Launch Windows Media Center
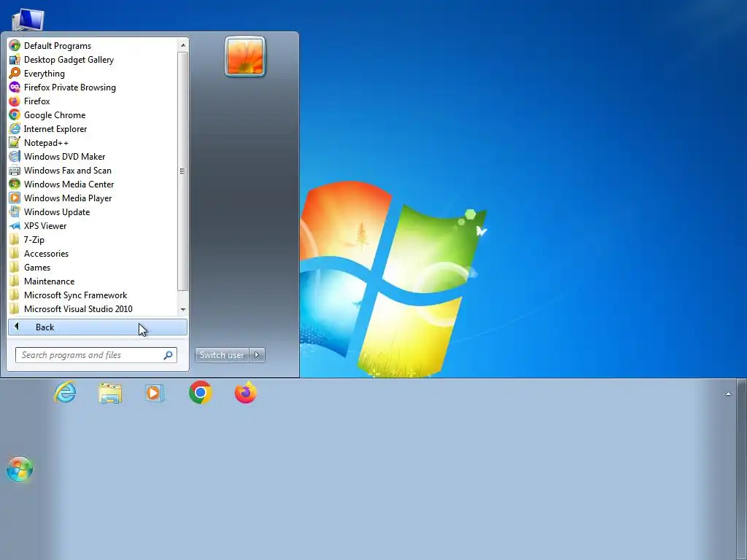The height and width of the screenshot is (560, 747). click(92, 184)
